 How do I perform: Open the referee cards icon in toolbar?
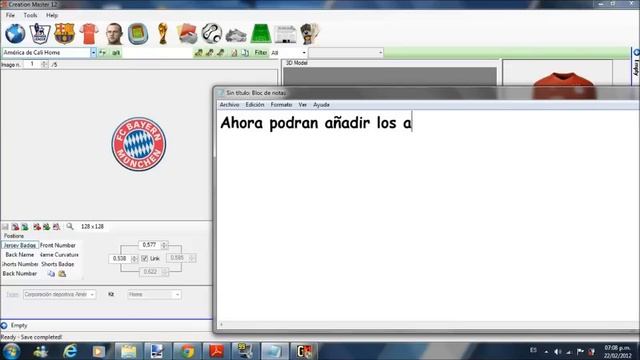pyautogui.click(x=187, y=33)
